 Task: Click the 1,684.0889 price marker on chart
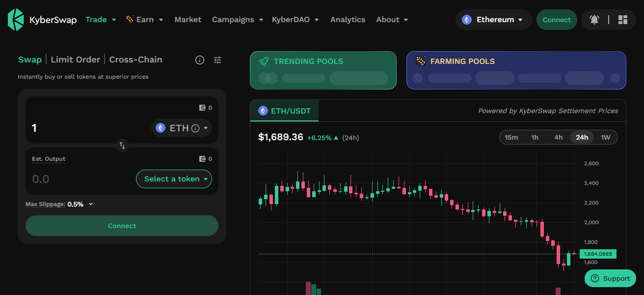[x=598, y=254]
